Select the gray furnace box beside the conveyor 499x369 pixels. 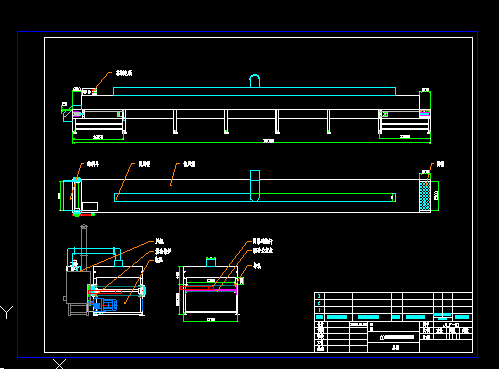78,287
